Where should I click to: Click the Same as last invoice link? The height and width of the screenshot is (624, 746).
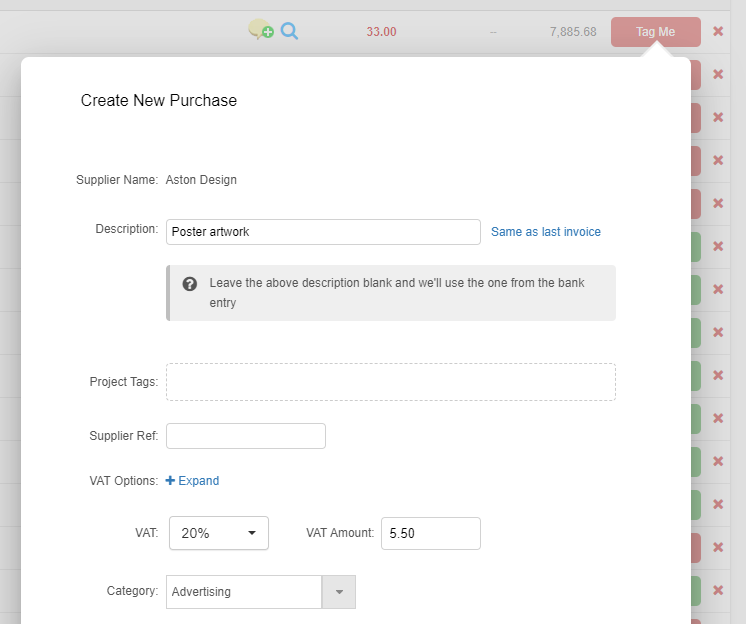[x=546, y=232]
